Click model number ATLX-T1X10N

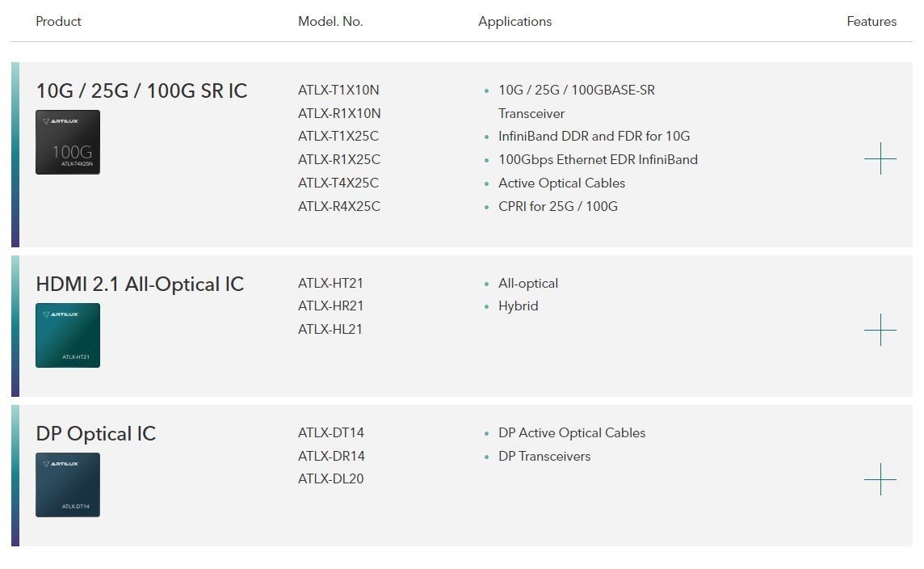click(339, 91)
